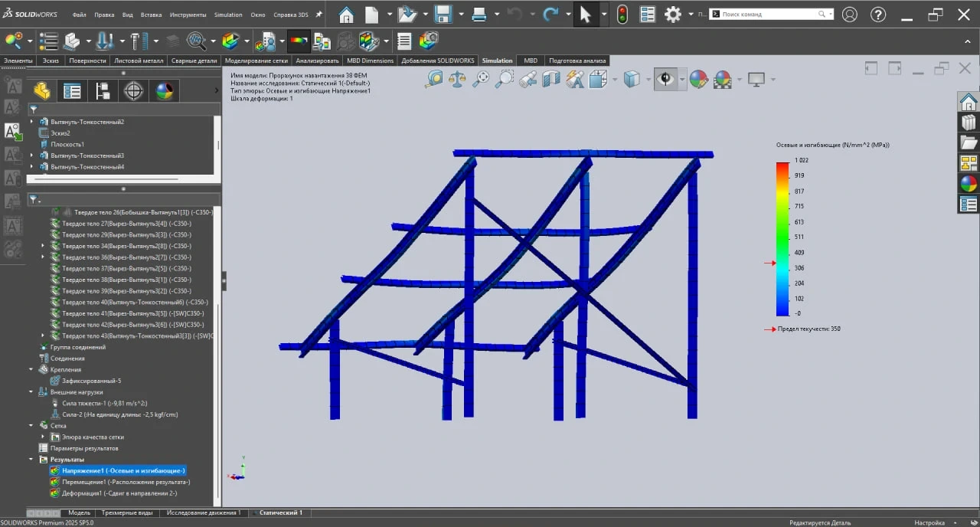This screenshot has height=527, width=980.
Task: Collapse the Крепления folder in study tree
Action: tap(32, 369)
